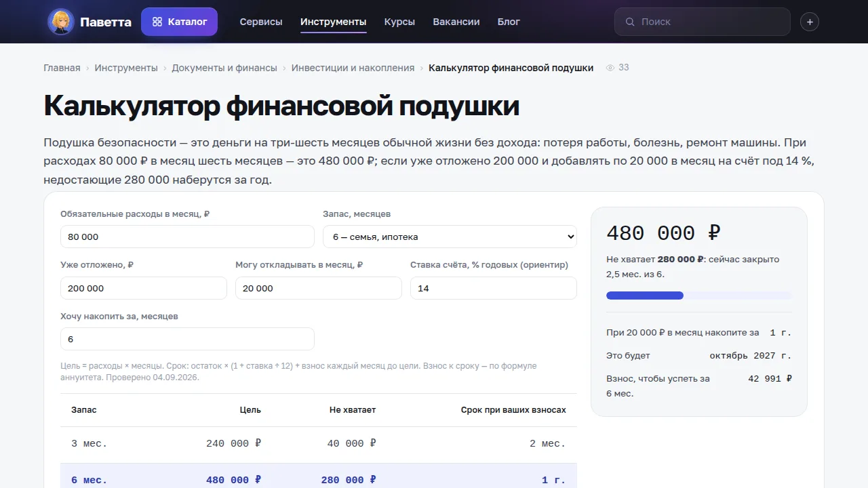The height and width of the screenshot is (488, 868).
Task: Click the savings progress bar
Action: (x=699, y=296)
